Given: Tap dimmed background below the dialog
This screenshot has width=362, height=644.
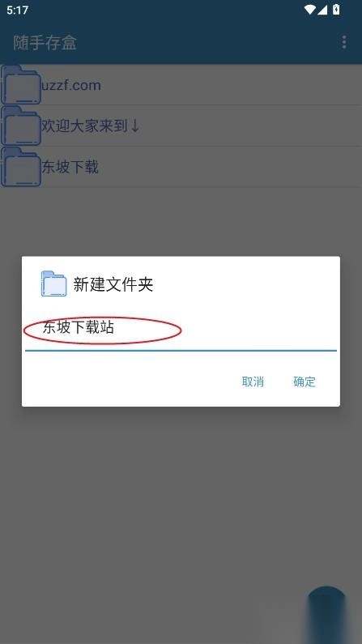Looking at the screenshot, I should (x=164, y=493).
